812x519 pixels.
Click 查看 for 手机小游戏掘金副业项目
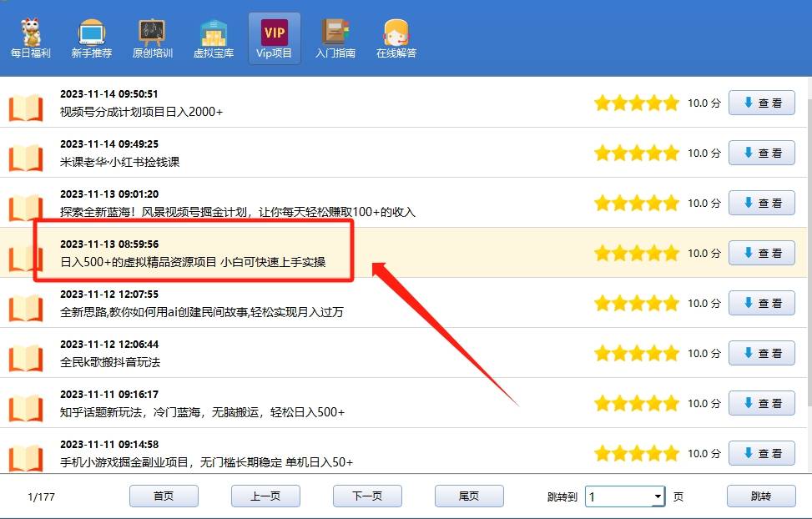coord(762,453)
